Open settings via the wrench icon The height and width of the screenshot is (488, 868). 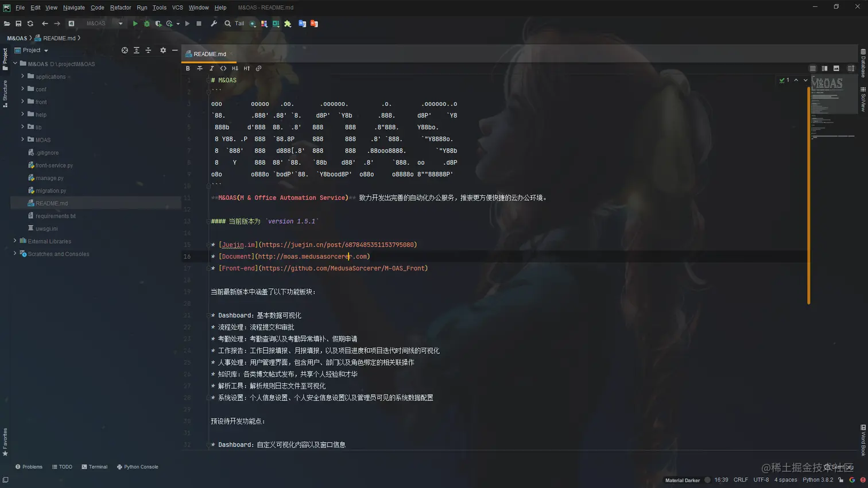point(214,24)
